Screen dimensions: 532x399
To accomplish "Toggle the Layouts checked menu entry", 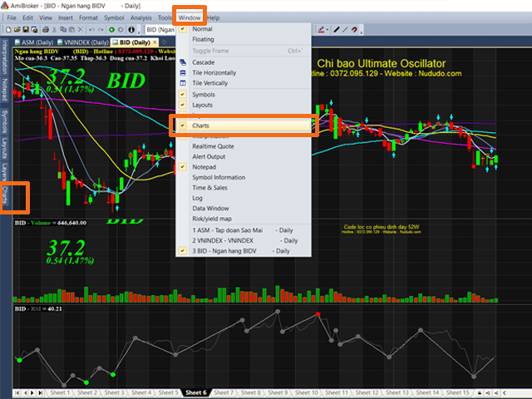I will click(x=202, y=106).
